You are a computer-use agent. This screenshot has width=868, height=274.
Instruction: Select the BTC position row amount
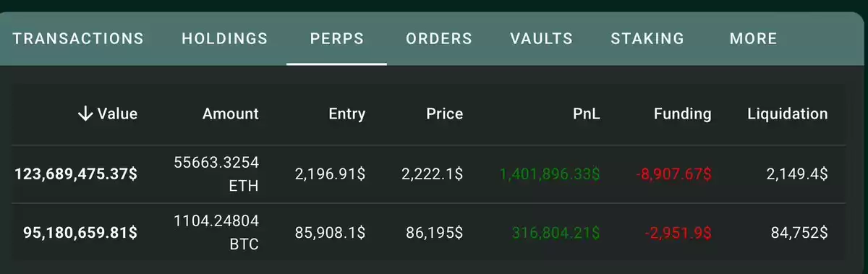[x=216, y=233]
